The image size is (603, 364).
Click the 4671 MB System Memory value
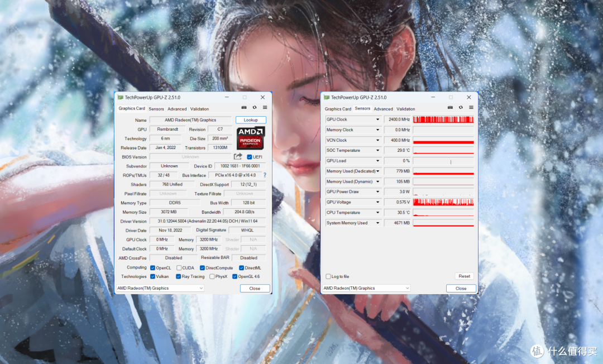pyautogui.click(x=398, y=223)
